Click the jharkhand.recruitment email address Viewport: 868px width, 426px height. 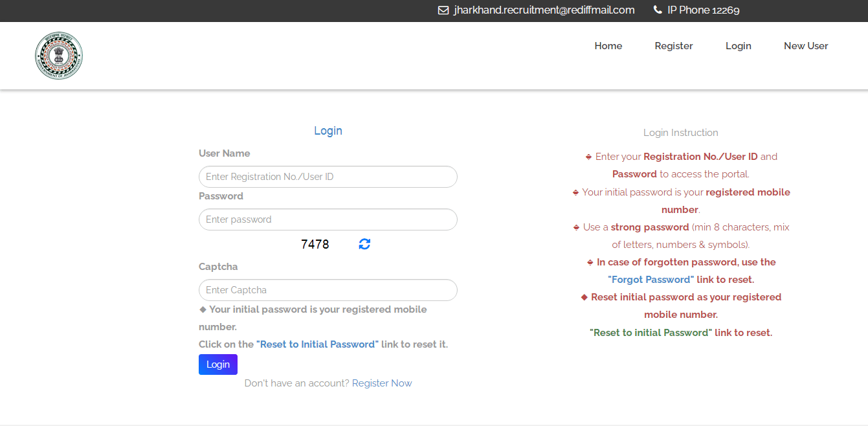pyautogui.click(x=544, y=10)
